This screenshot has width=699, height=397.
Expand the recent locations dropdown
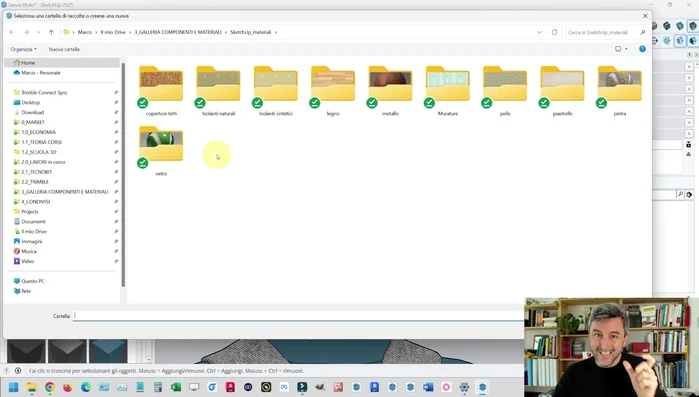coord(38,32)
